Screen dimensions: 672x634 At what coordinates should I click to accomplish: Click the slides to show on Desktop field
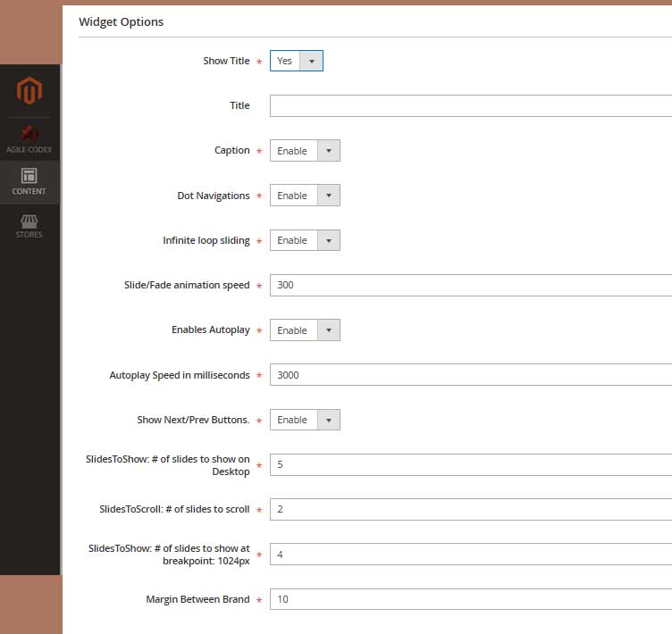coord(471,465)
